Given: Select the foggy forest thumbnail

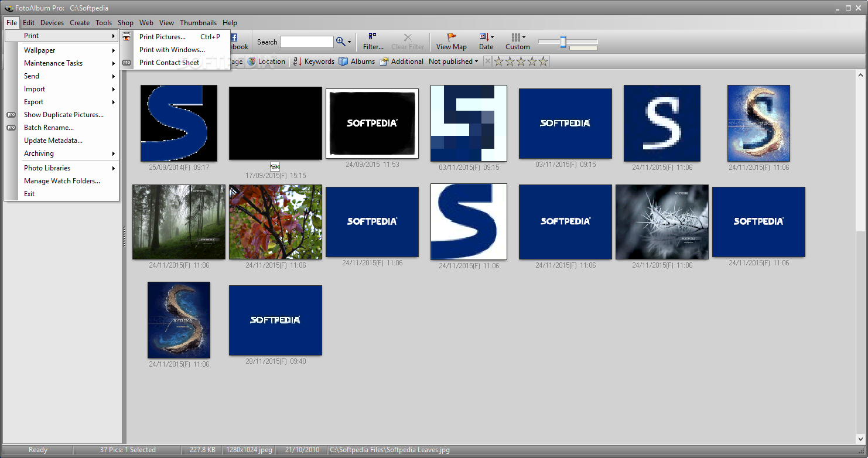Looking at the screenshot, I should 179,222.
